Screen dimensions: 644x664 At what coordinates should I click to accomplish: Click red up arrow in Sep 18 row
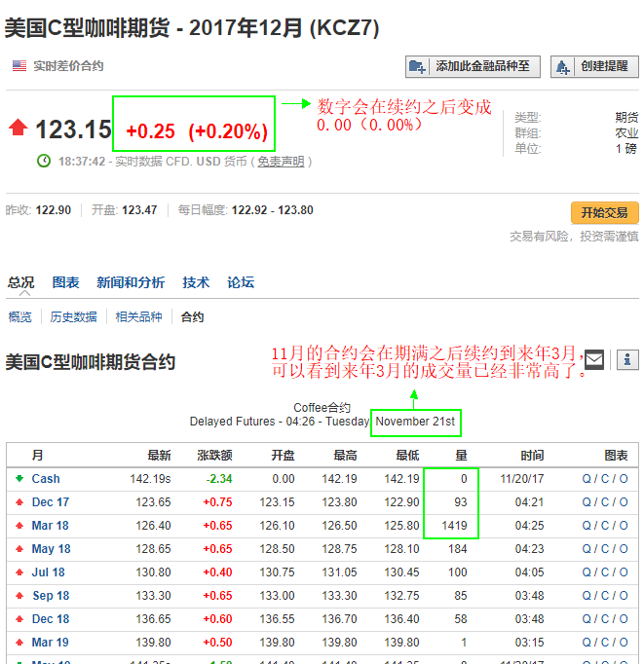19,596
